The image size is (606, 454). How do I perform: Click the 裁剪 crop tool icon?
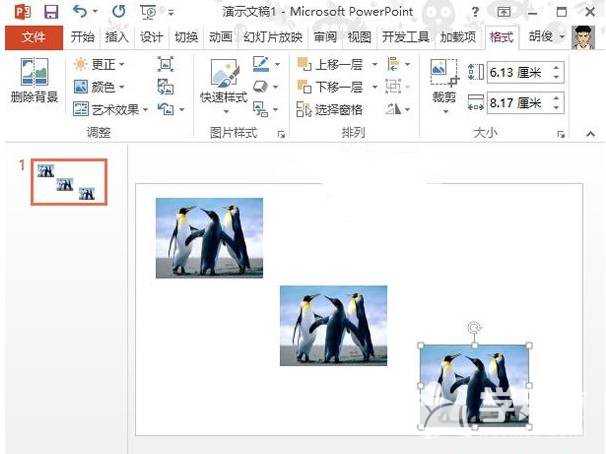[x=443, y=81]
